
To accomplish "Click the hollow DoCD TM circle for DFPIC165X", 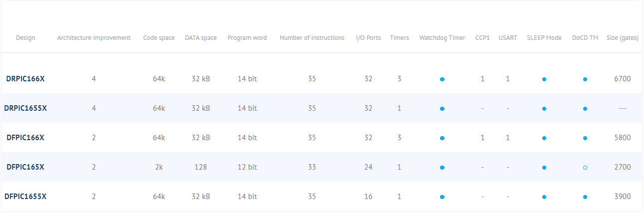I will click(585, 168).
